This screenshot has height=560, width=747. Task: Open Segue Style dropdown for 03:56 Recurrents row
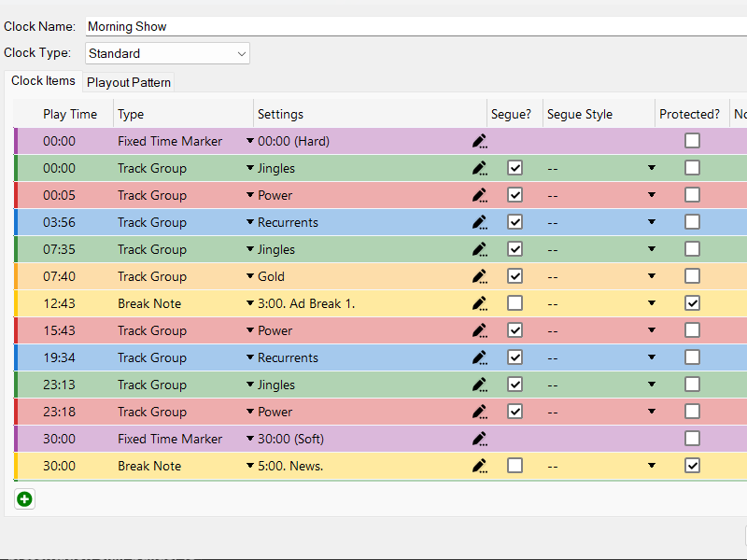point(652,222)
